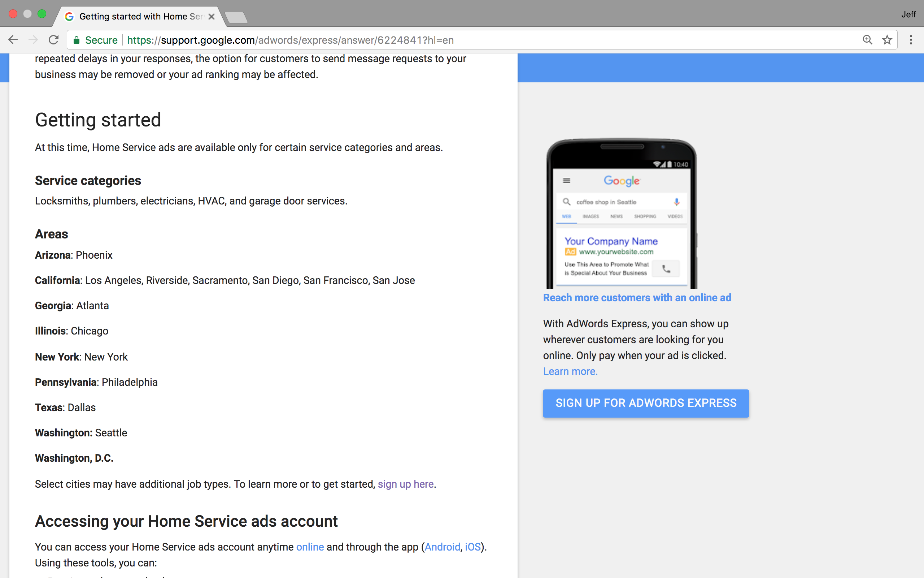Click the 'Getting started' heading

pyautogui.click(x=98, y=120)
